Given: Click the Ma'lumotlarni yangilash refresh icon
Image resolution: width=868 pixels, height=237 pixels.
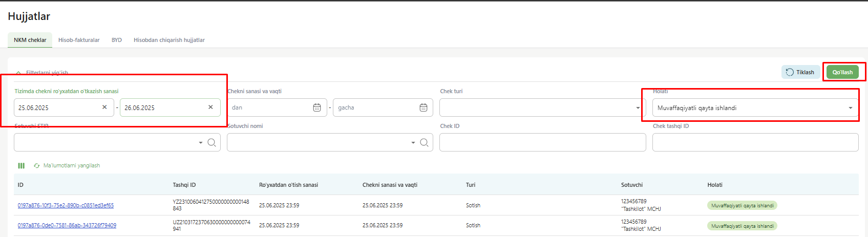Looking at the screenshot, I should tap(37, 166).
